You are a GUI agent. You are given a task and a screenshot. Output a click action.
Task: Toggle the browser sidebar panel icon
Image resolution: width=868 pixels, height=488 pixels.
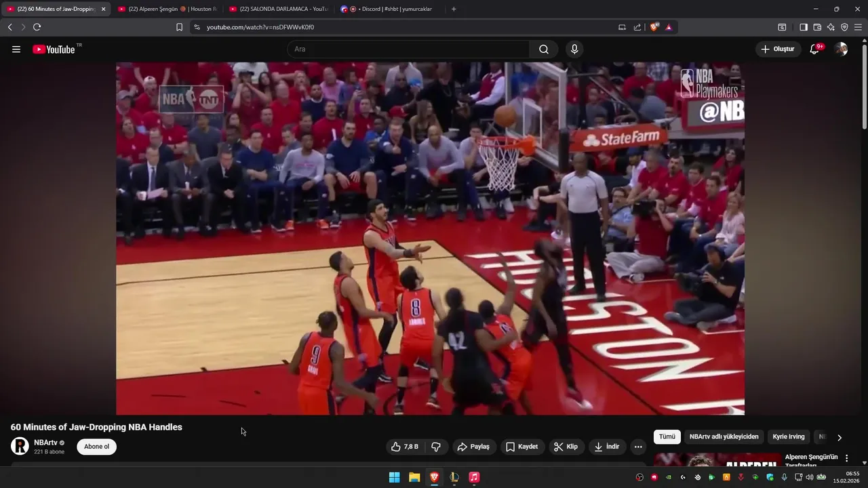click(x=804, y=27)
